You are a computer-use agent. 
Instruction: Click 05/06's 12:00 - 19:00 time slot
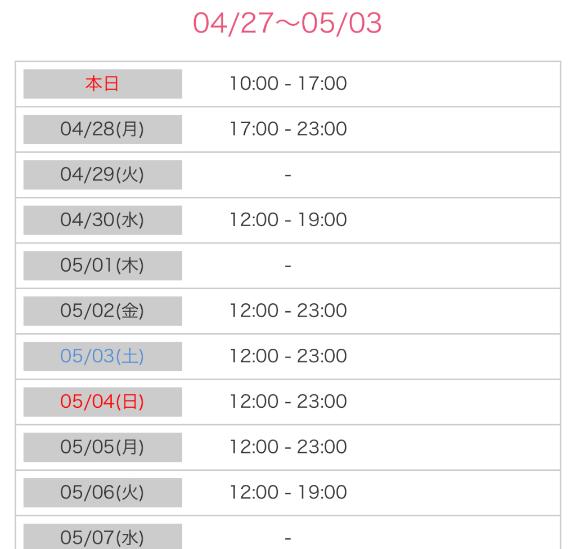288,492
